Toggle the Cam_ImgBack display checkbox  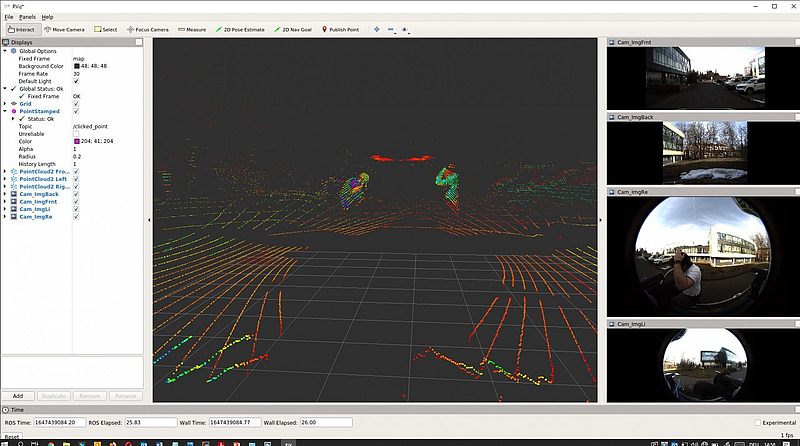click(76, 194)
